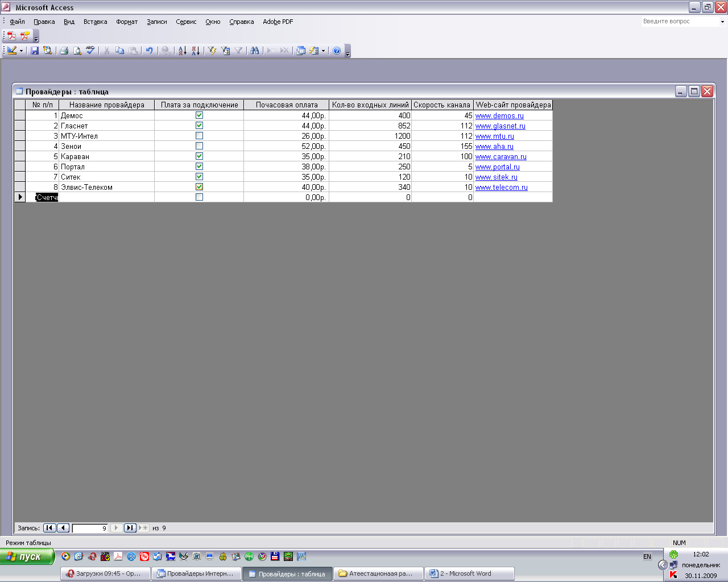Run the Spelling check (ABC) tool
This screenshot has height=582, width=728.
tap(90, 51)
